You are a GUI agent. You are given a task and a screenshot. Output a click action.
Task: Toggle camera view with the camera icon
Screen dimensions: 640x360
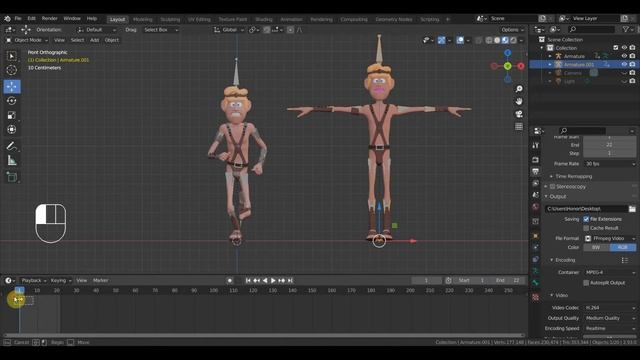pos(519,114)
